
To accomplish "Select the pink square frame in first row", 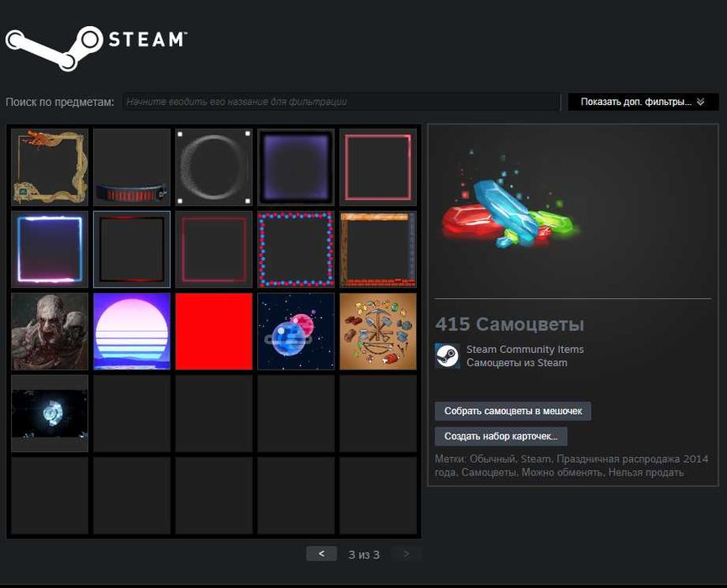I will (x=378, y=167).
